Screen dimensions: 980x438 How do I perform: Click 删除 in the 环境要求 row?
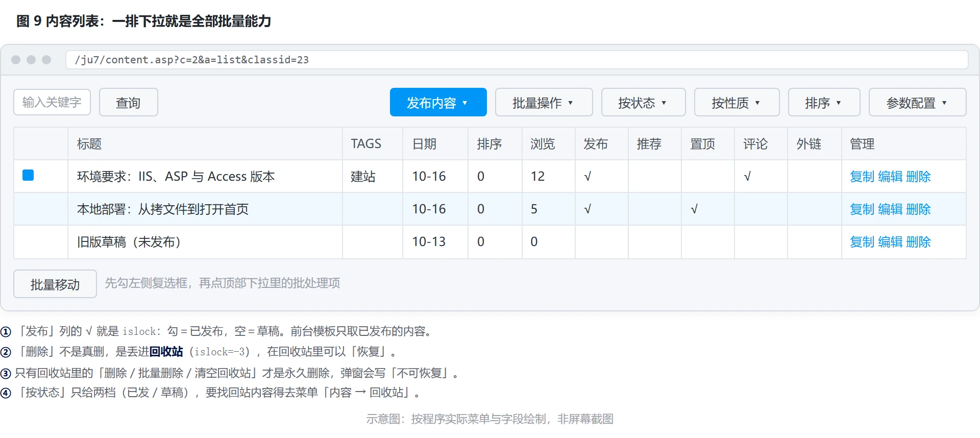pos(918,177)
